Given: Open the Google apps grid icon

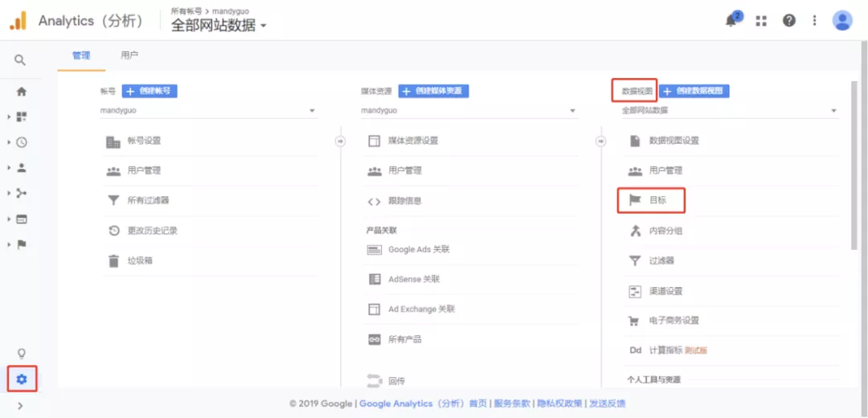Looking at the screenshot, I should click(761, 21).
